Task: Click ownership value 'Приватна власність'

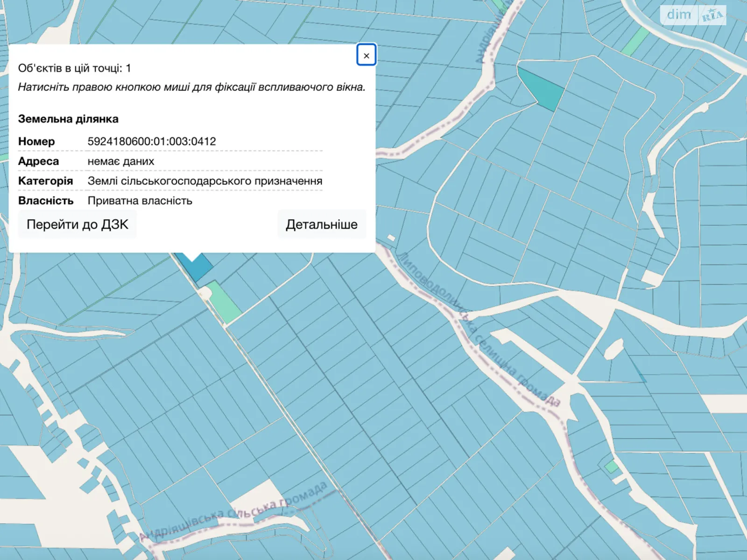Action: [x=140, y=201]
